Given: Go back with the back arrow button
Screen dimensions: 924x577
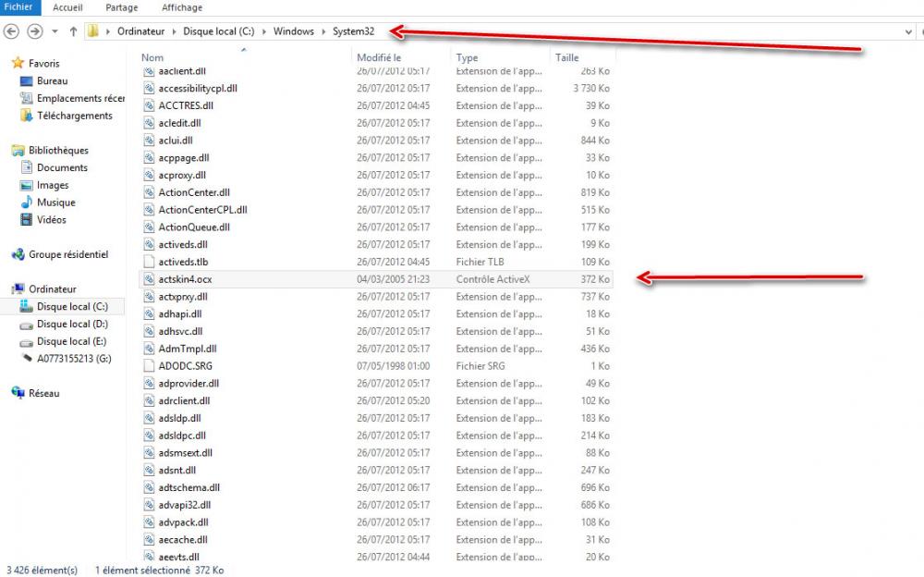Looking at the screenshot, I should [11, 31].
